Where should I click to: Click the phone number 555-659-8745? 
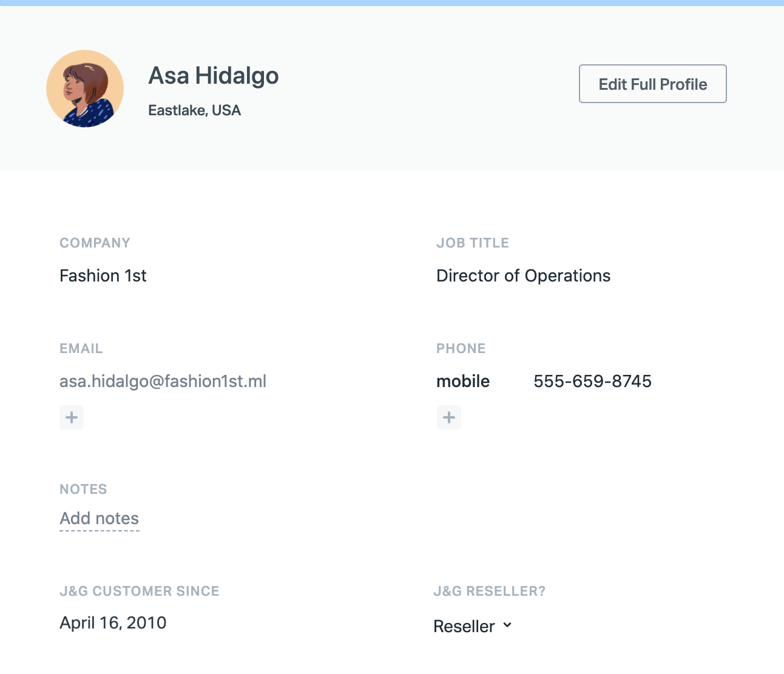click(x=592, y=382)
